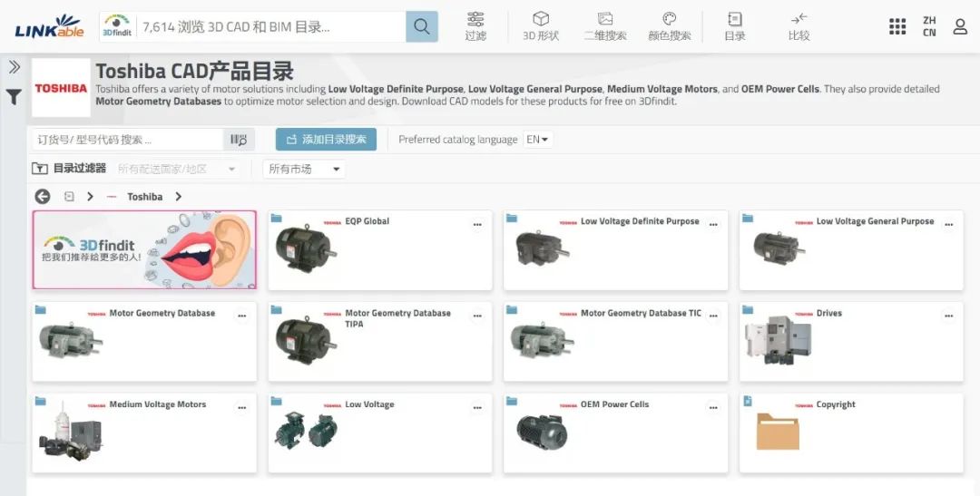Click document icon on Copyright card
Image resolution: width=980 pixels, height=496 pixels.
click(748, 401)
